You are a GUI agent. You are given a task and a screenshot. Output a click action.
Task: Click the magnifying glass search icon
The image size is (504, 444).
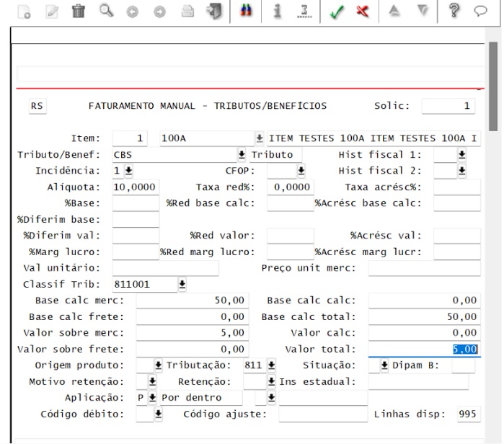pos(106,11)
